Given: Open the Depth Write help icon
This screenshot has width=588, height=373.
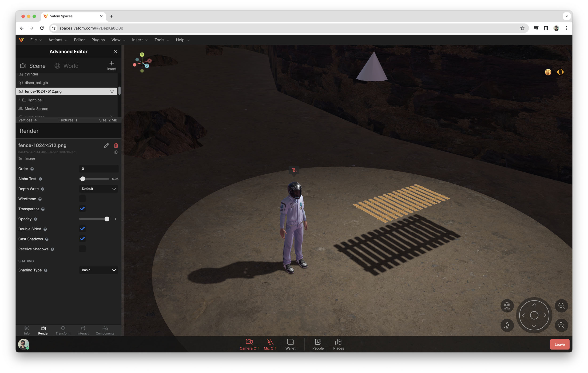Looking at the screenshot, I should (43, 189).
